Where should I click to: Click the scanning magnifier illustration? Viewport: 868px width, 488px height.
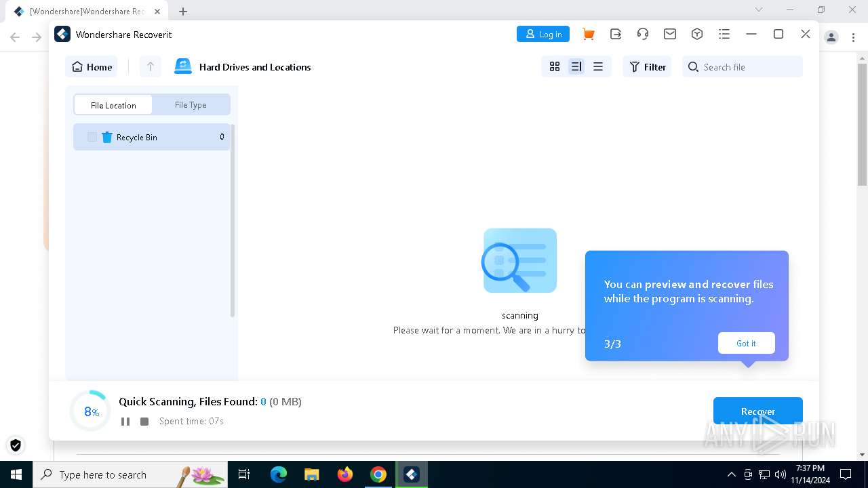520,261
